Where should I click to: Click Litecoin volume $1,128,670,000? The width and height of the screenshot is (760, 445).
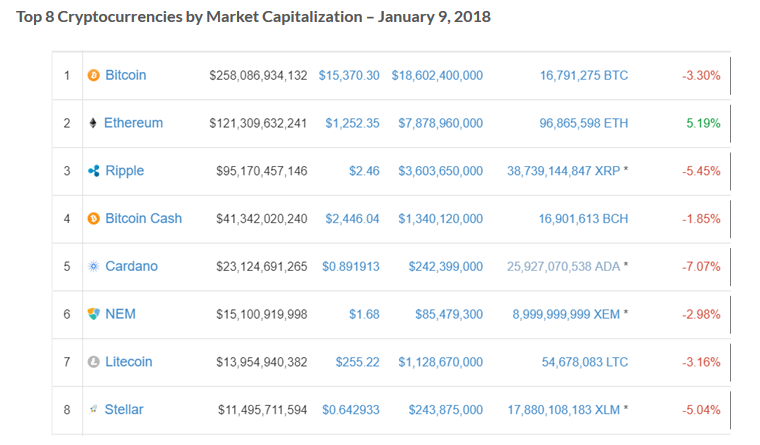[441, 362]
